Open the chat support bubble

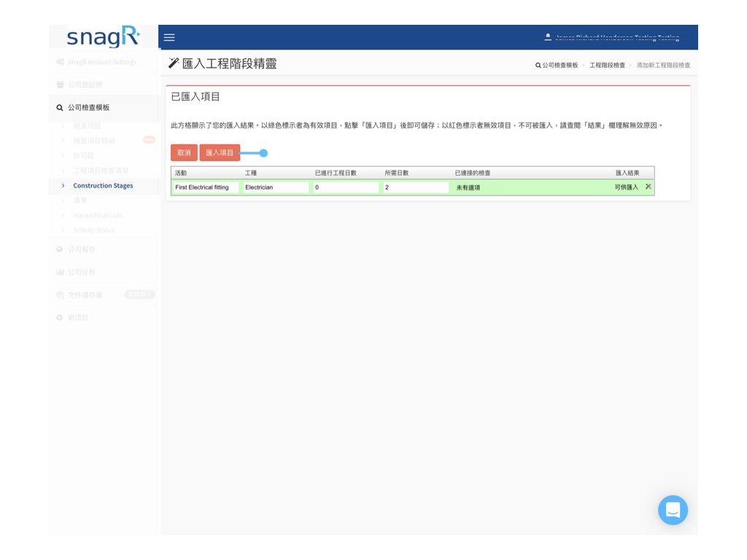coord(673,510)
